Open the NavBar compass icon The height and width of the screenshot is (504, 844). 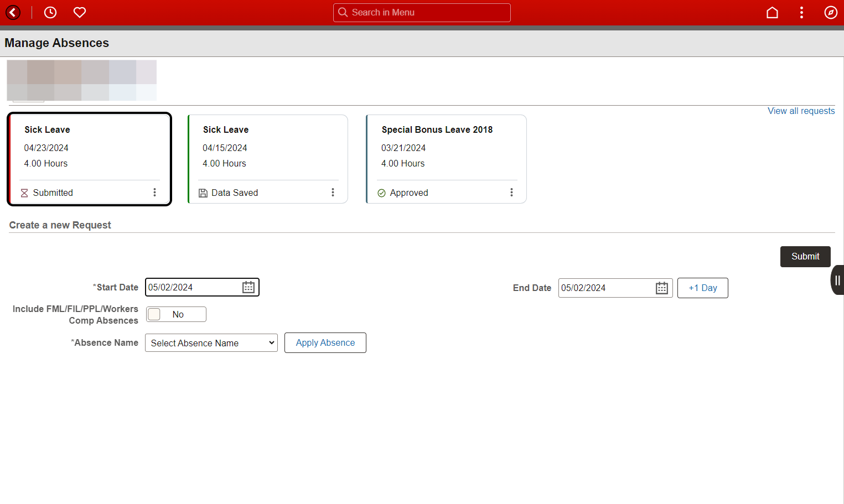(x=831, y=12)
